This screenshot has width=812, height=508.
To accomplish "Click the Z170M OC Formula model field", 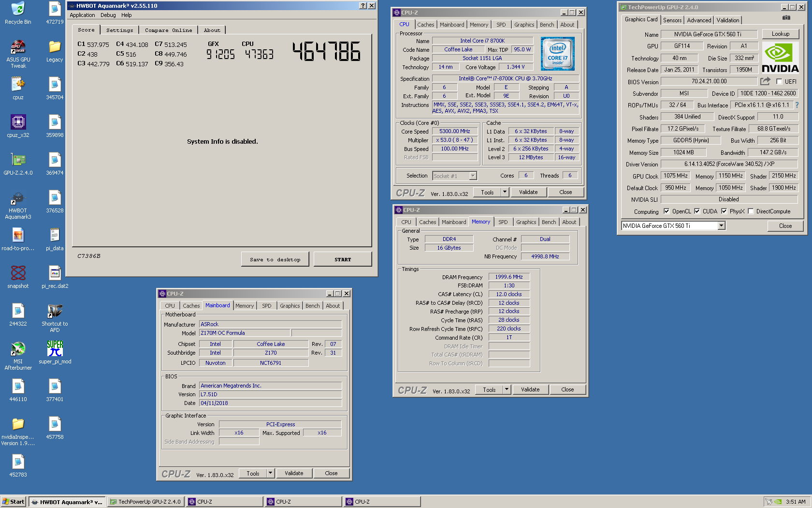I will pos(245,333).
